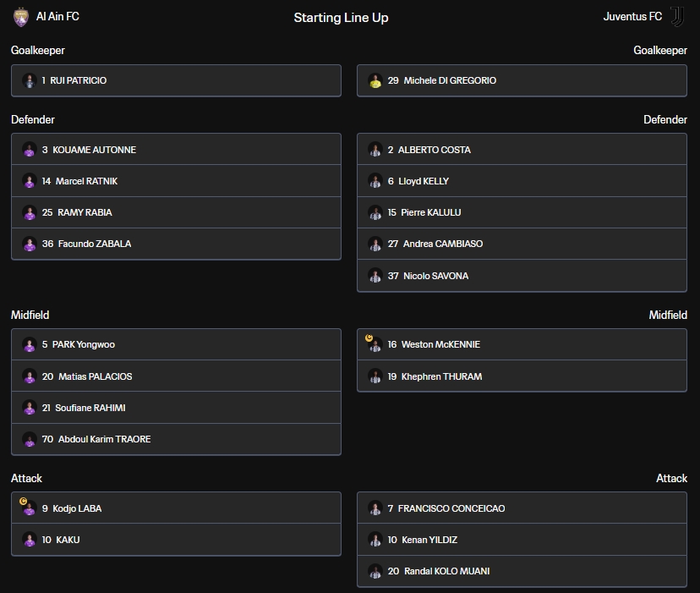
Task: Open Lloyd Kelly's player avatar
Action: coord(375,181)
